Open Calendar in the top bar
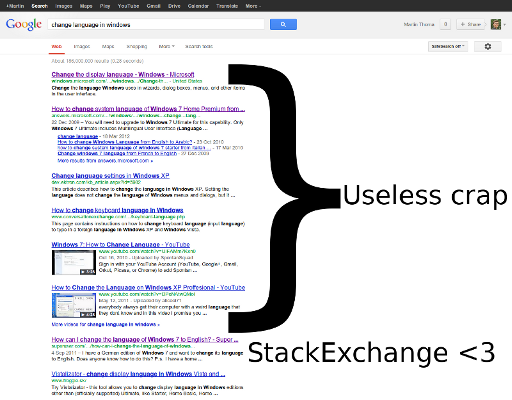 pyautogui.click(x=198, y=6)
